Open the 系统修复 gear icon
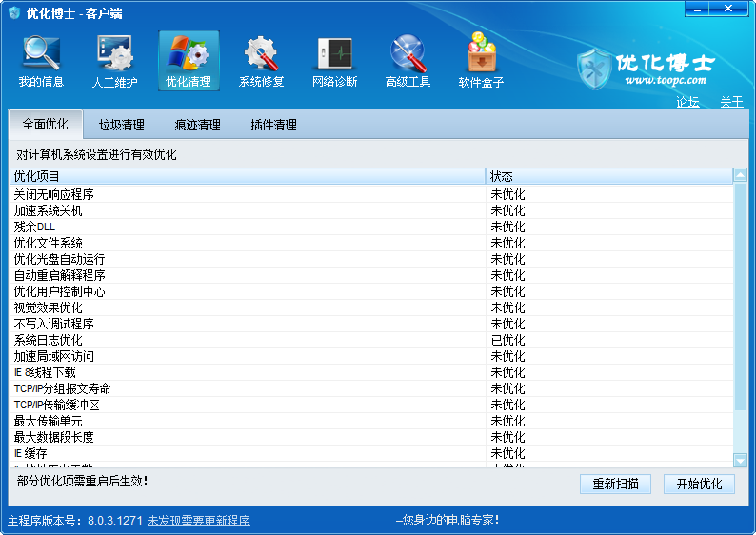Image resolution: width=756 pixels, height=535 pixels. coord(261,61)
